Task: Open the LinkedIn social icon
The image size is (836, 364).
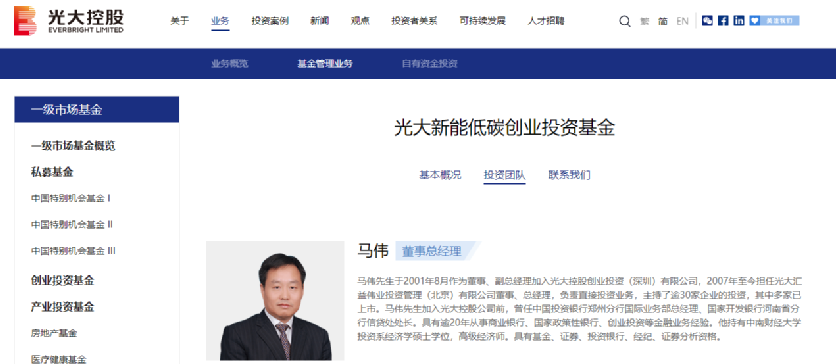Action: pyautogui.click(x=739, y=21)
